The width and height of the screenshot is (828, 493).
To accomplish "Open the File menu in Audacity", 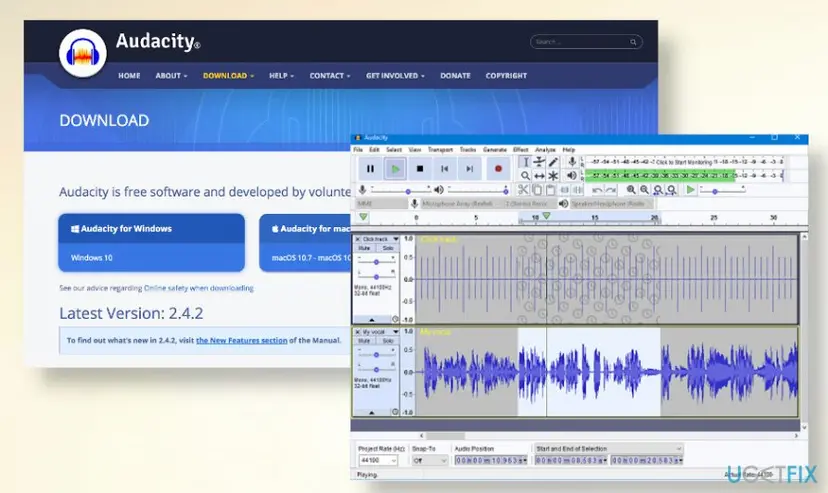I will (358, 150).
